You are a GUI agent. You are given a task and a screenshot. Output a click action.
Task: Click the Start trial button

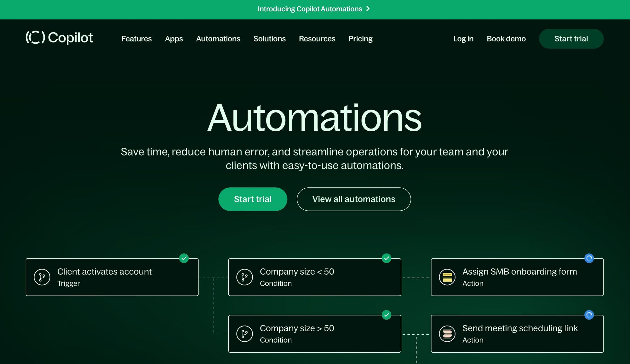tap(253, 199)
